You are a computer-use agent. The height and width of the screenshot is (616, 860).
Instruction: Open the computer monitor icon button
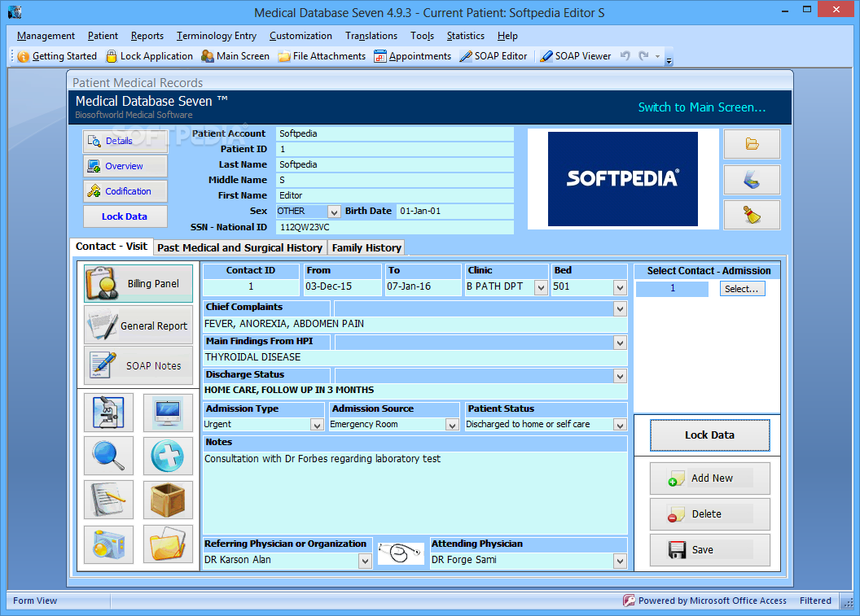[x=168, y=413]
